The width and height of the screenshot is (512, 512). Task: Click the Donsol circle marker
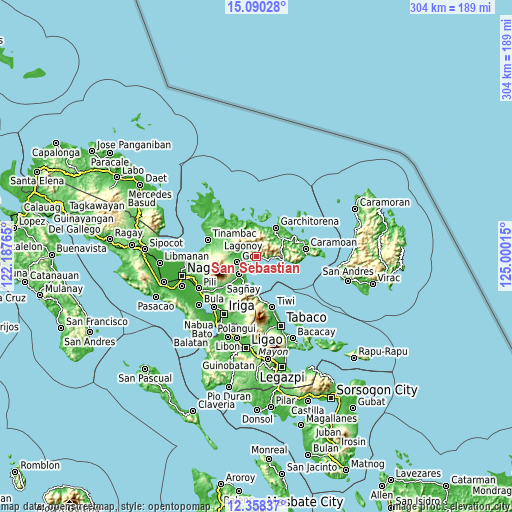tap(257, 410)
